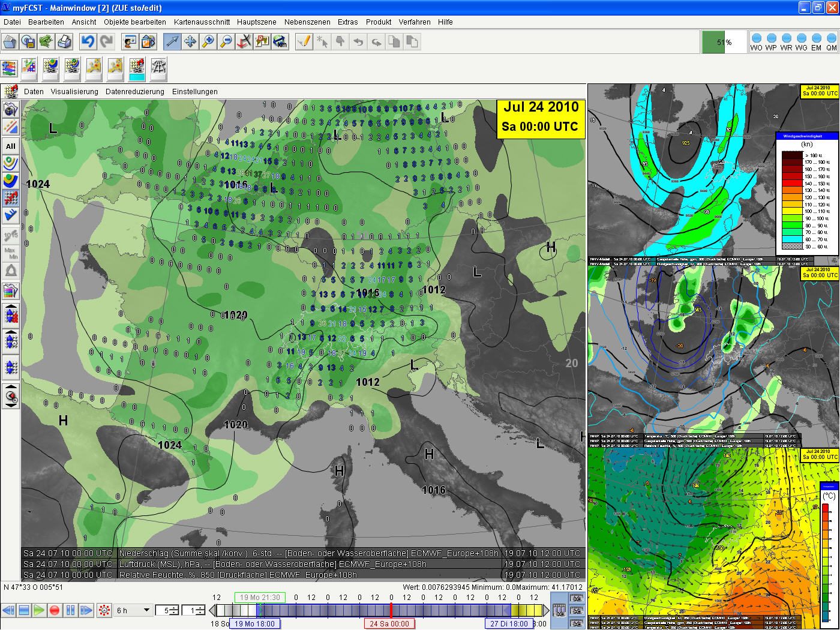
Task: Open the Visualisierung dropdown menu
Action: (x=74, y=92)
